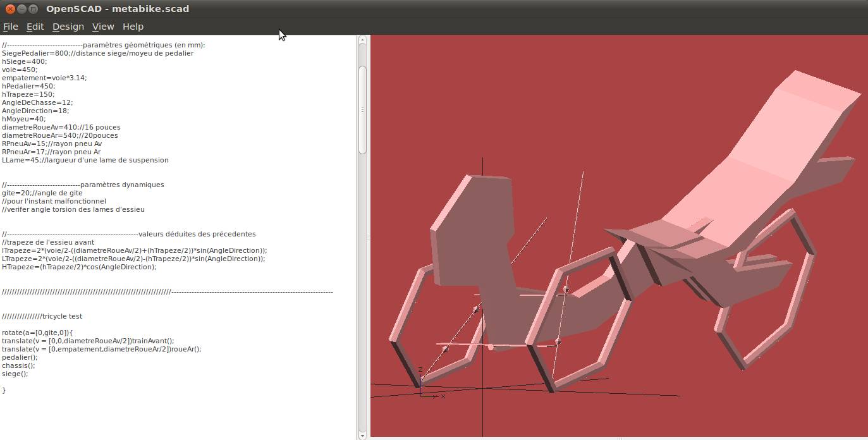Viewport: 868px width, 440px height.
Task: Open the View menu
Action: [x=103, y=27]
